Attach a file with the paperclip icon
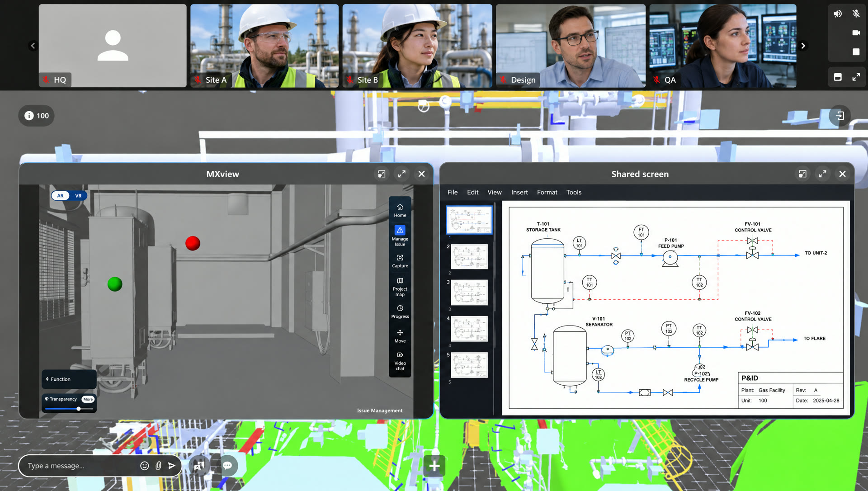Screen dimensions: 868x491 158,466
